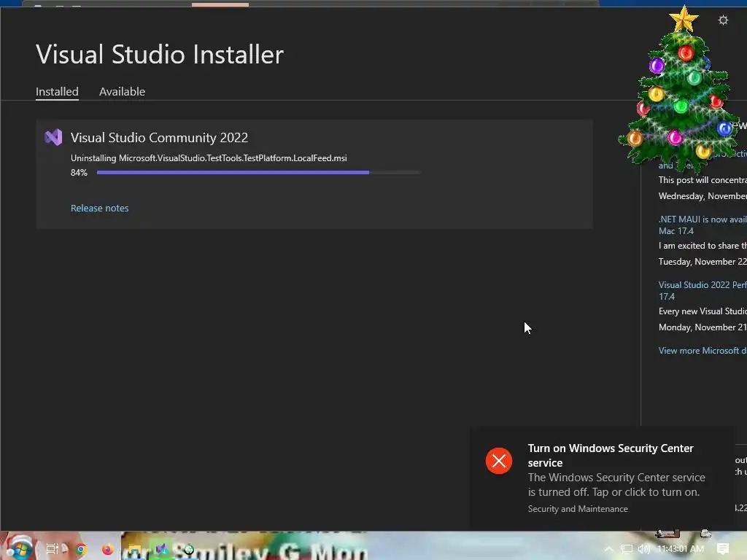Launch Firefox from the taskbar

[x=108, y=550]
